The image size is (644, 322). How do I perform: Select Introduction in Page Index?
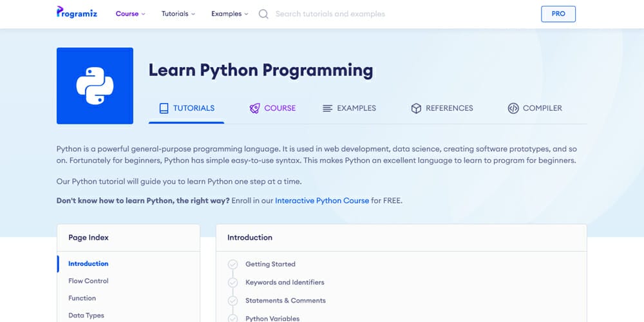(88, 263)
